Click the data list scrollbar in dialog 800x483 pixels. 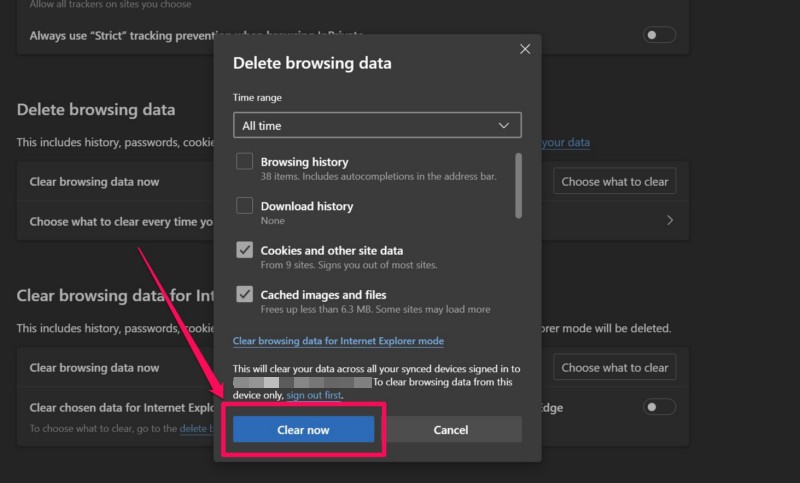click(518, 185)
